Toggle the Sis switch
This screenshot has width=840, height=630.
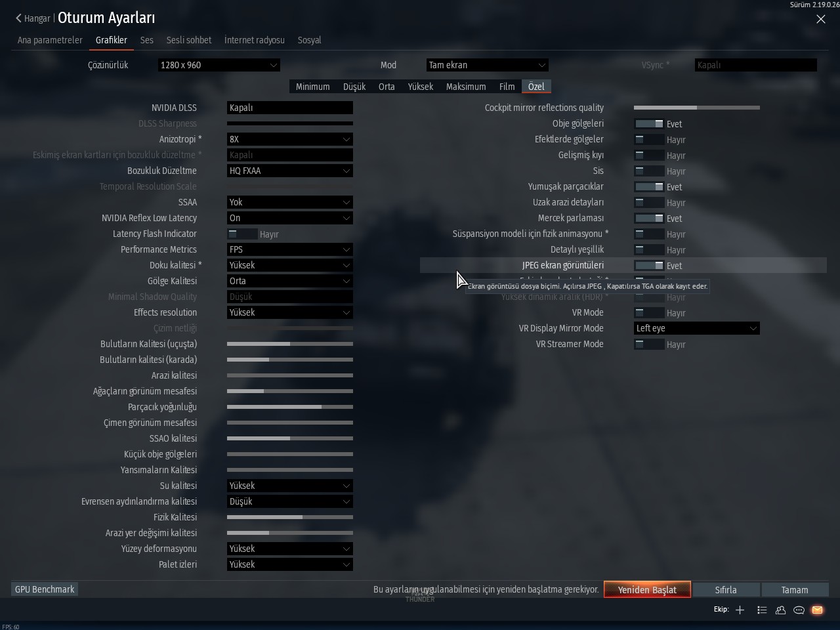[649, 171]
